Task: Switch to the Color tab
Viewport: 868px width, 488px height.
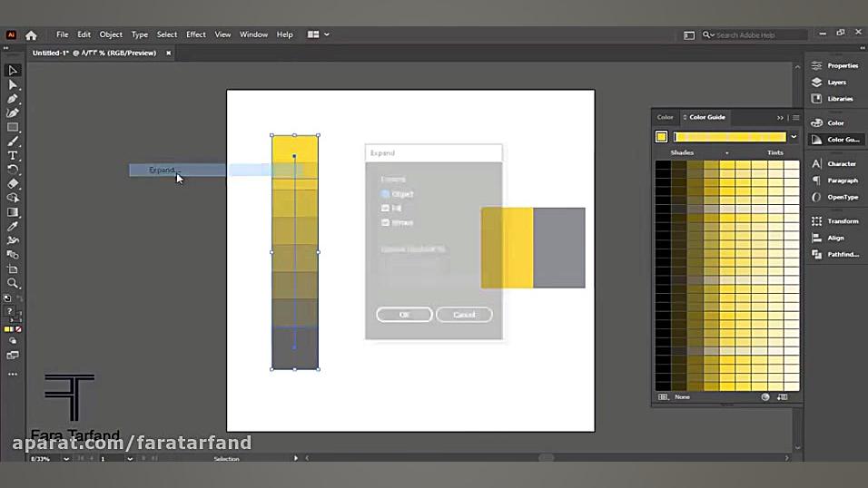Action: (665, 117)
